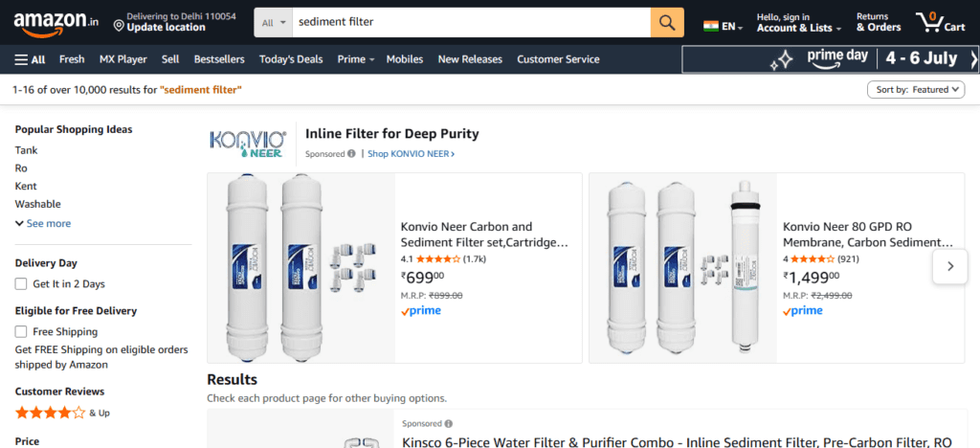Viewport: 980px width, 448px height.
Task: Click the sediment filter search field
Action: pos(472,22)
